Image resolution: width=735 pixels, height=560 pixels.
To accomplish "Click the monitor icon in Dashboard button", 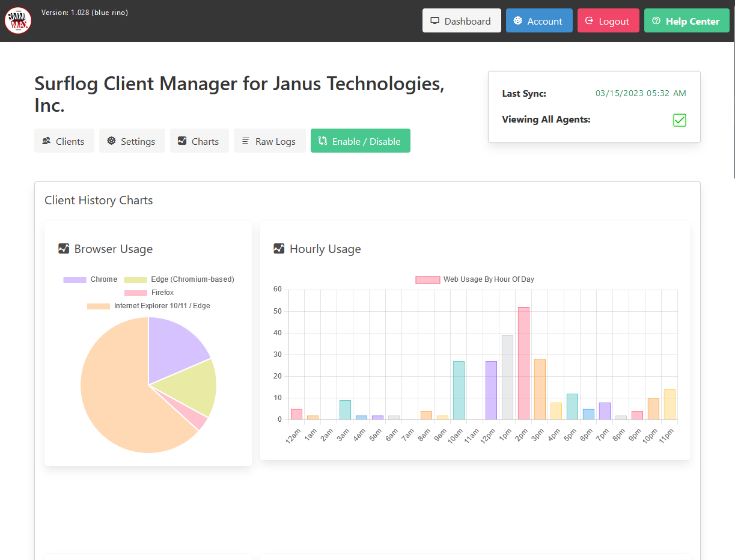I will click(435, 21).
